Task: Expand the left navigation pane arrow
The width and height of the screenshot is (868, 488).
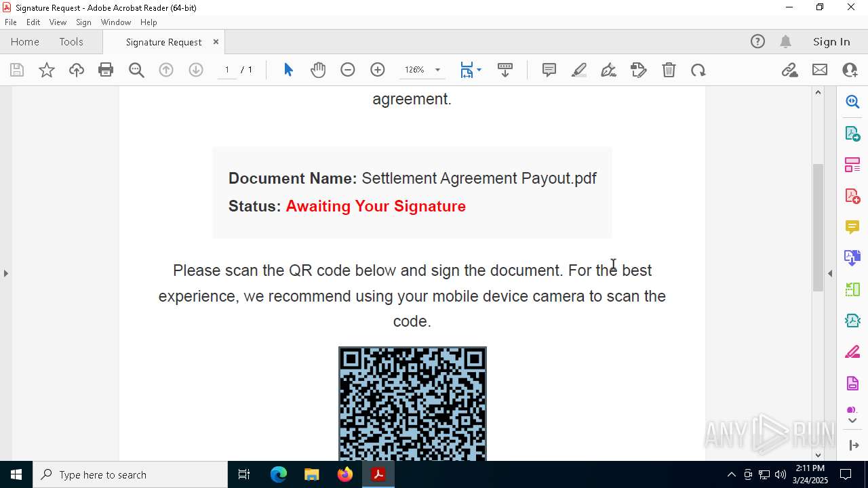Action: tap(5, 273)
